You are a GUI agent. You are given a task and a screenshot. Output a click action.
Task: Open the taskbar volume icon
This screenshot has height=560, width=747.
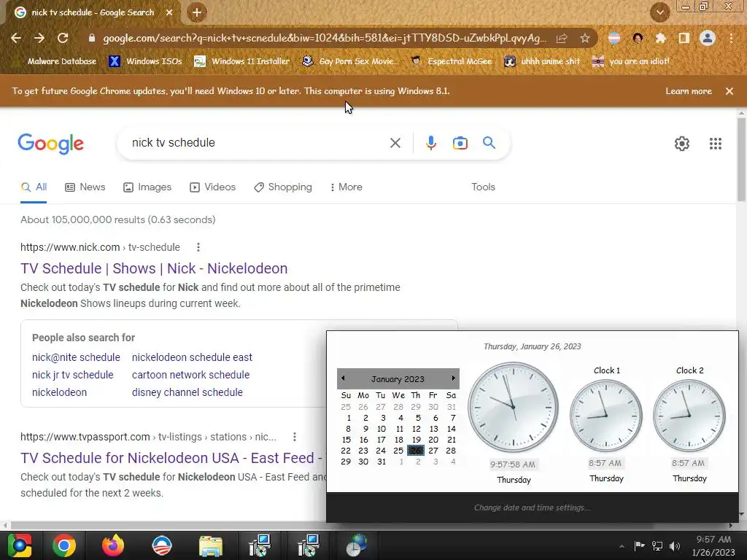(x=675, y=545)
